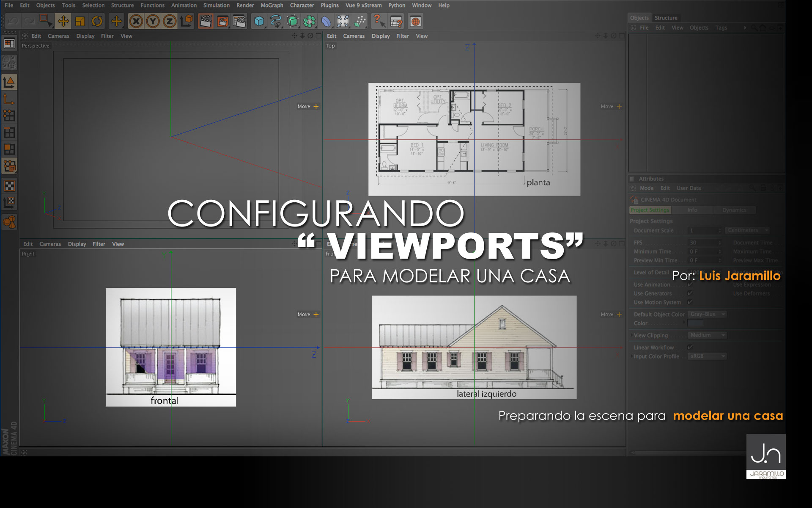Toggle Use Animation checkbox

[690, 284]
